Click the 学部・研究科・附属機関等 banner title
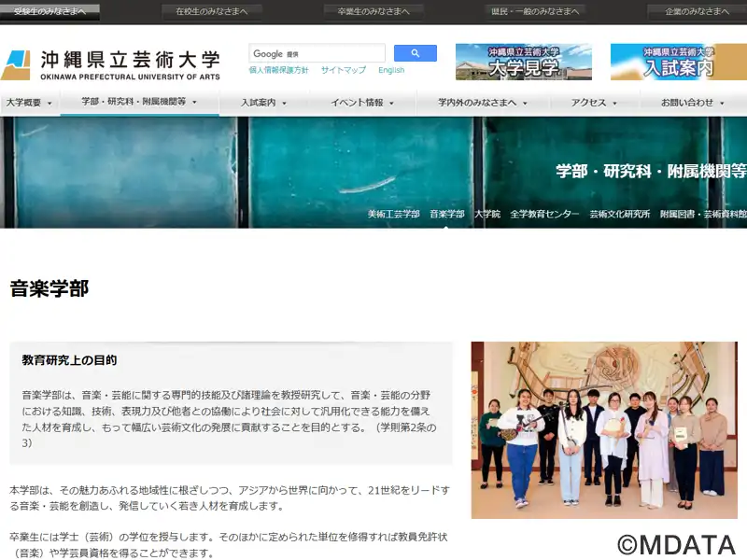Viewport: 747px width, 560px height. coord(651,171)
